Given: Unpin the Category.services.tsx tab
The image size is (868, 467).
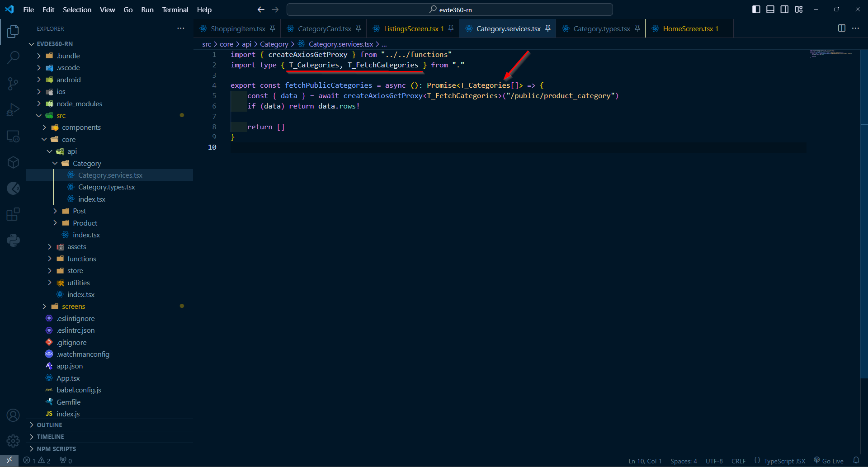Looking at the screenshot, I should (548, 28).
